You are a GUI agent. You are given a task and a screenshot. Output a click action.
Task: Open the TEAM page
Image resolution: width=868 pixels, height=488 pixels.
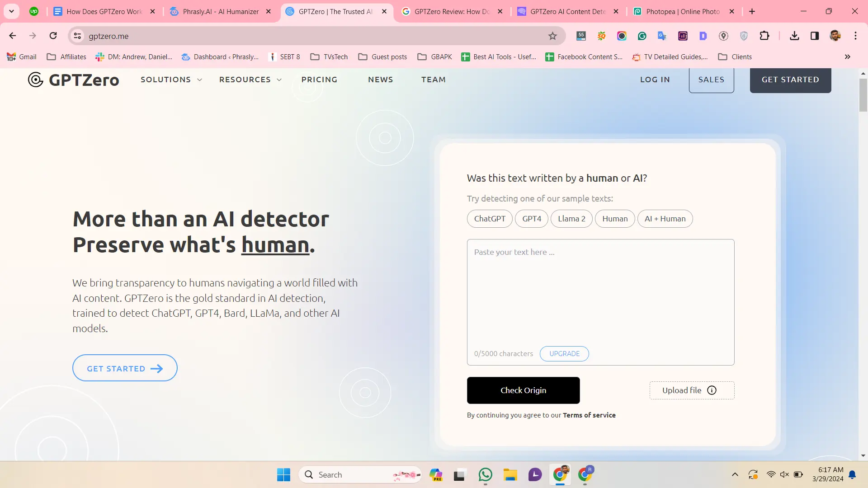coord(434,80)
